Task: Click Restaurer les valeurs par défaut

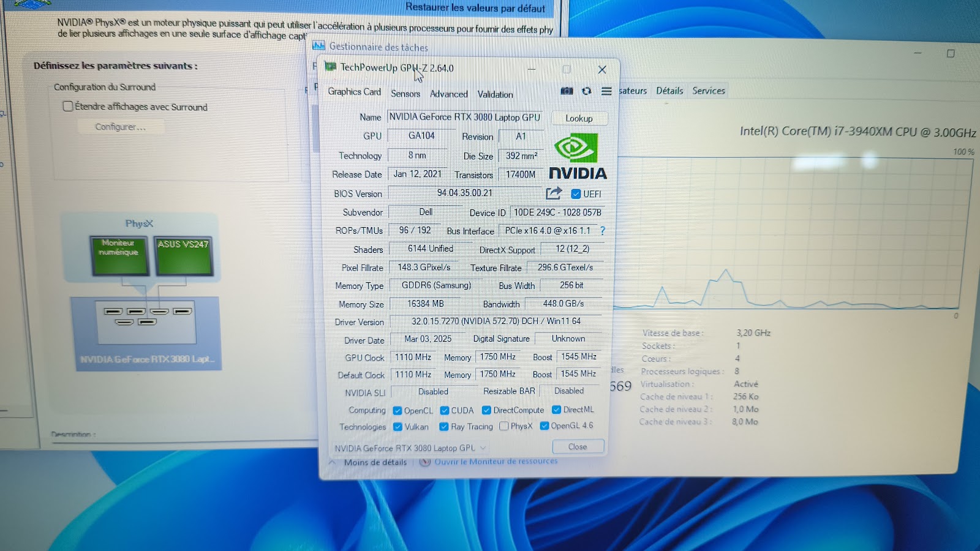Action: coord(475,8)
